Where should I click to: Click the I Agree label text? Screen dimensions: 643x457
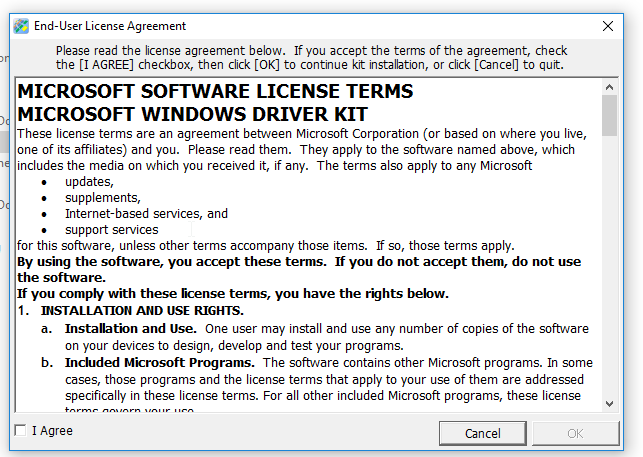click(x=52, y=431)
